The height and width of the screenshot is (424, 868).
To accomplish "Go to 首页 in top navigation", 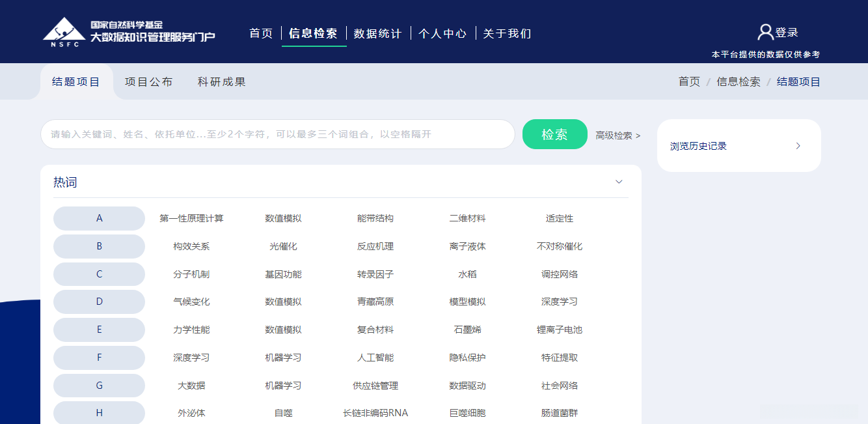I will click(262, 33).
